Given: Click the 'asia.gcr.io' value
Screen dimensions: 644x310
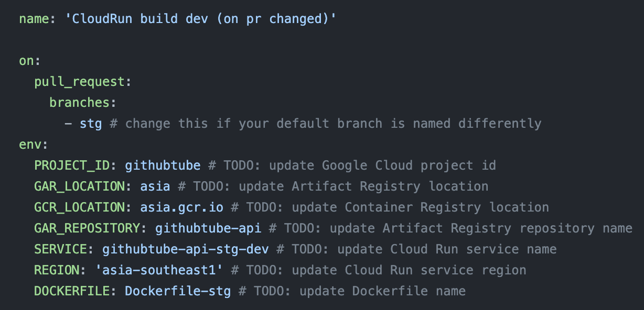Looking at the screenshot, I should (x=181, y=207).
